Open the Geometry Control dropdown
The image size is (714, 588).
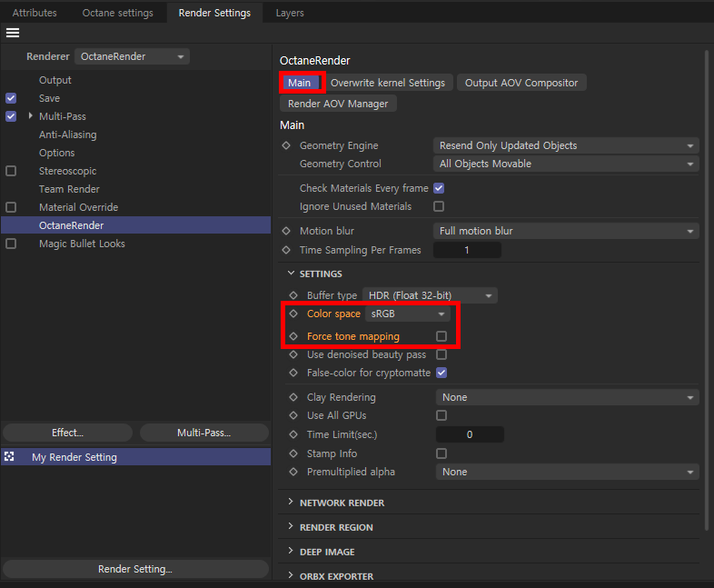(x=566, y=164)
